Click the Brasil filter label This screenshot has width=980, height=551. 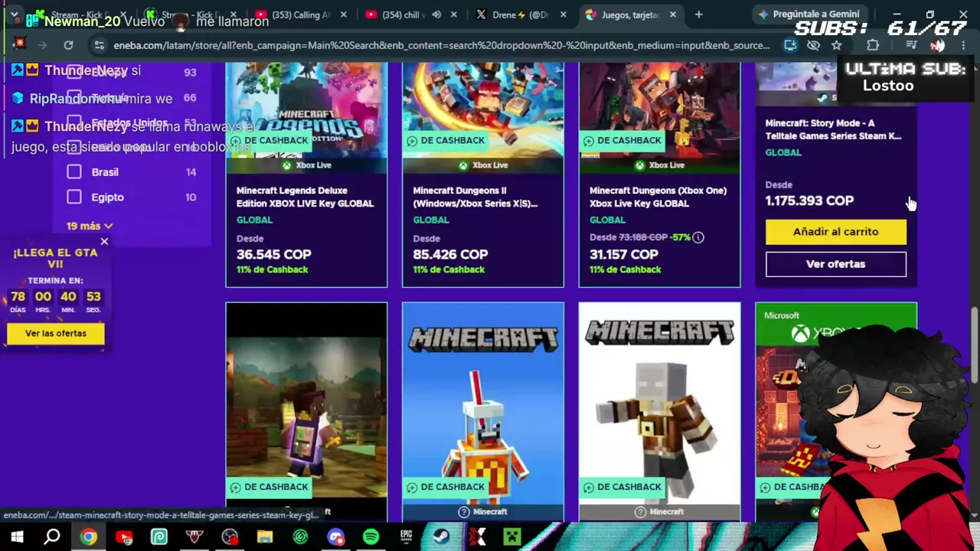pos(105,172)
